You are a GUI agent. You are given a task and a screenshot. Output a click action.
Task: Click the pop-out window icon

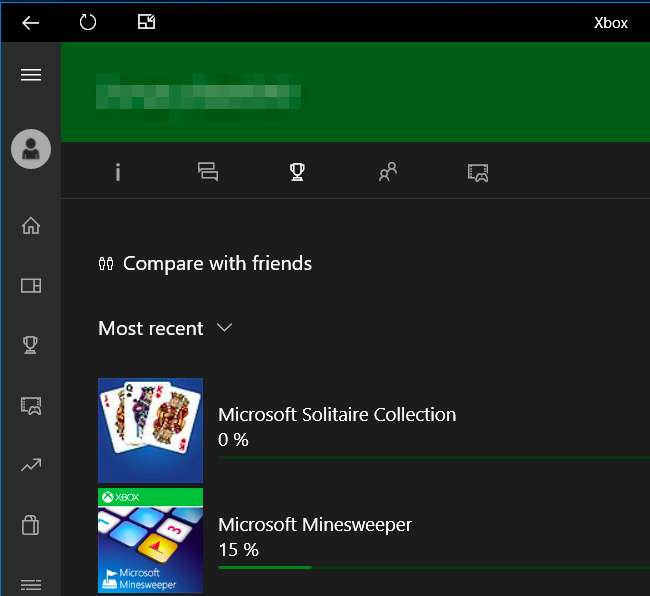point(146,22)
